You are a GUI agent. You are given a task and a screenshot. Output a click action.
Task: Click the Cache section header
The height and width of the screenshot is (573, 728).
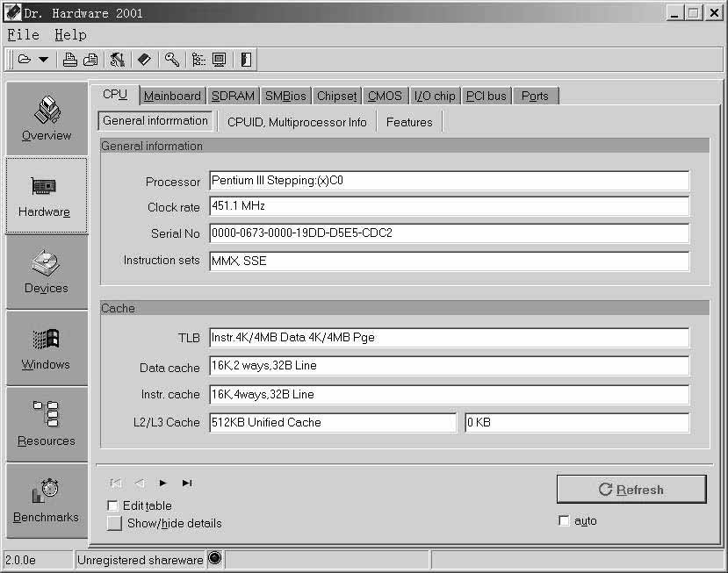pos(405,308)
